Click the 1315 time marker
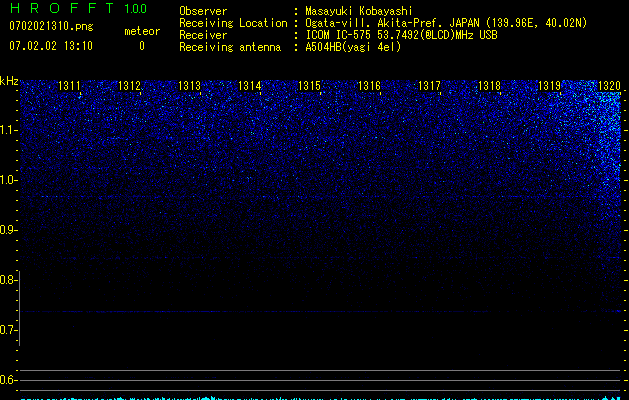The height and width of the screenshot is (400, 629). 309,86
